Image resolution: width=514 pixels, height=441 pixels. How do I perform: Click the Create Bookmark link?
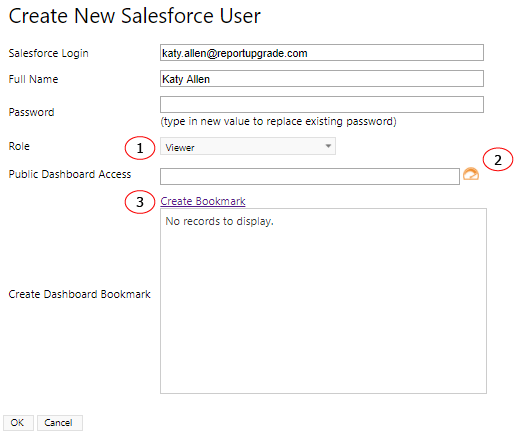click(203, 201)
